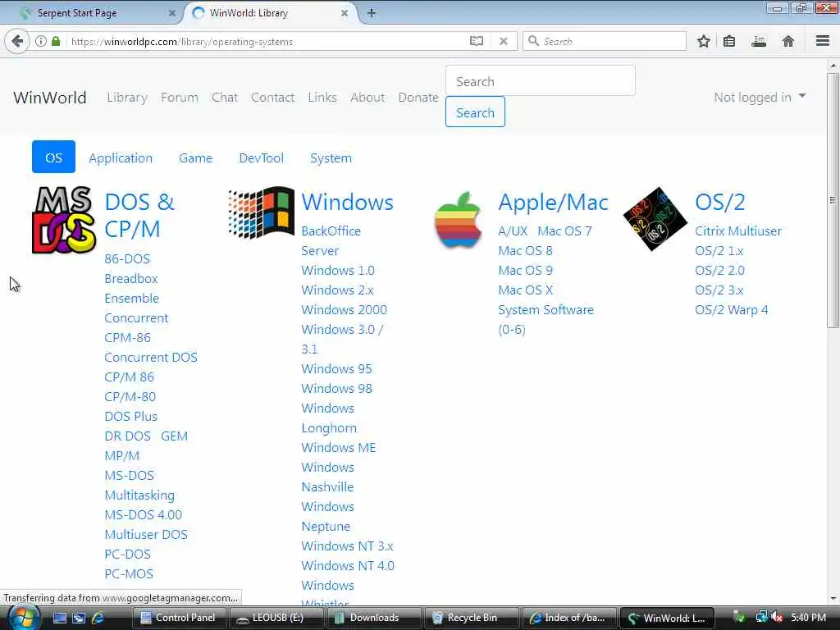Open the Windows Start orb
The width and height of the screenshot is (840, 630).
pos(22,618)
